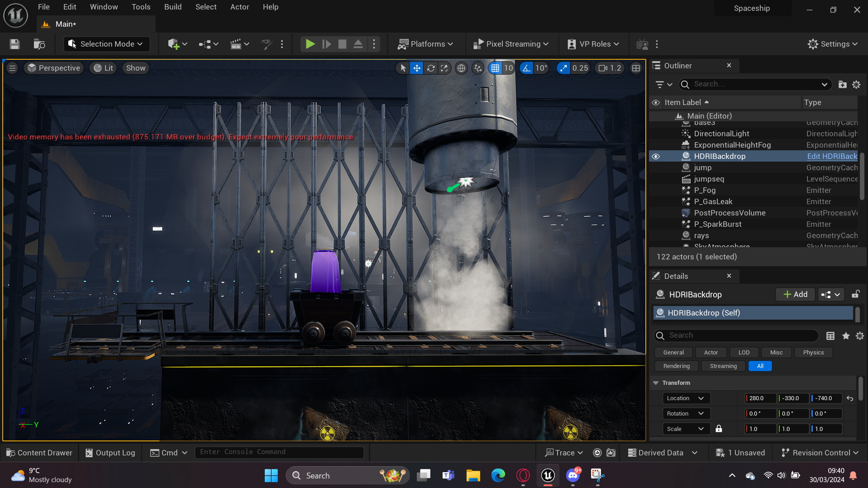Image resolution: width=868 pixels, height=488 pixels.
Task: Toggle the viewport layout maximize icon
Action: (x=636, y=68)
